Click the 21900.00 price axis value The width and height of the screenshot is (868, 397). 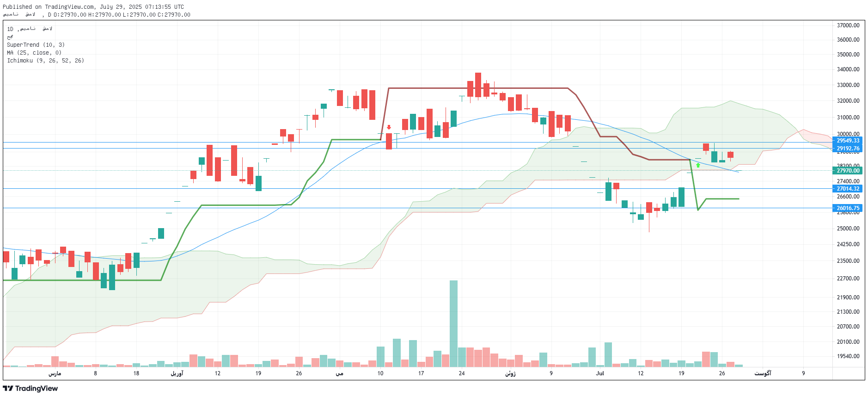848,298
